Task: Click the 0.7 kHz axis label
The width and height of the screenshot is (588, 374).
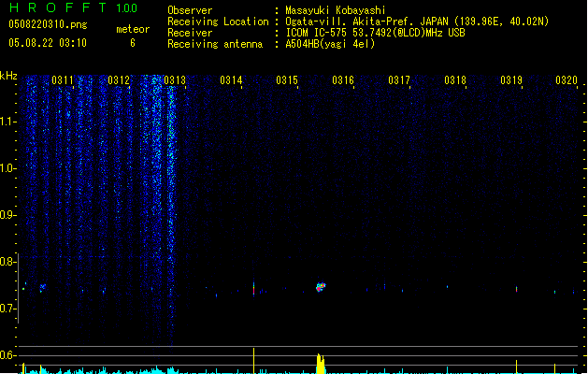Action: (7, 309)
